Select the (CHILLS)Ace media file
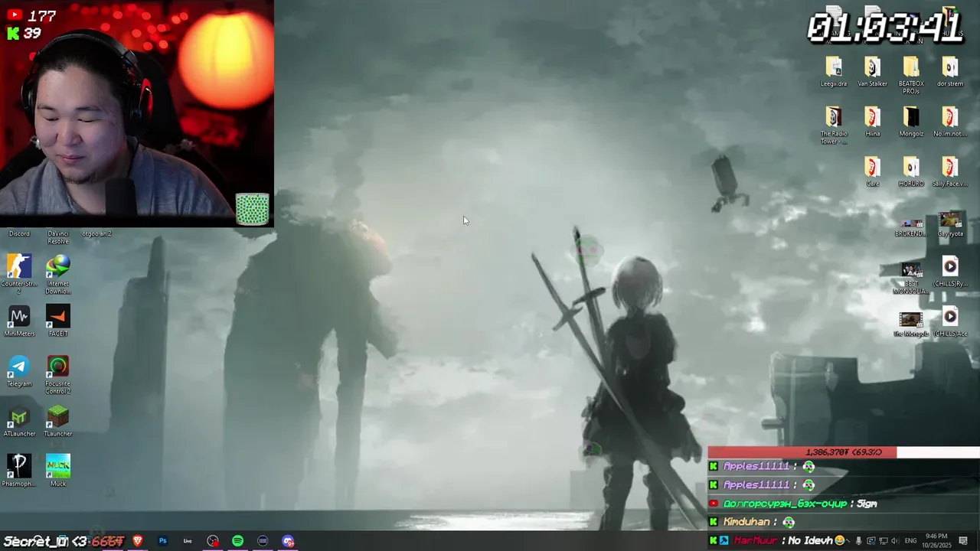 [x=950, y=322]
